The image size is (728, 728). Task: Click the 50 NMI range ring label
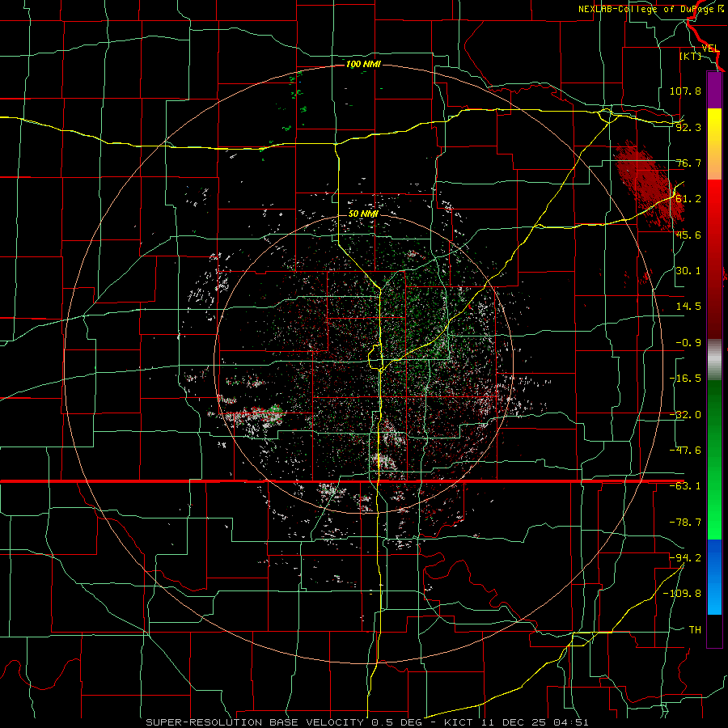pyautogui.click(x=363, y=214)
